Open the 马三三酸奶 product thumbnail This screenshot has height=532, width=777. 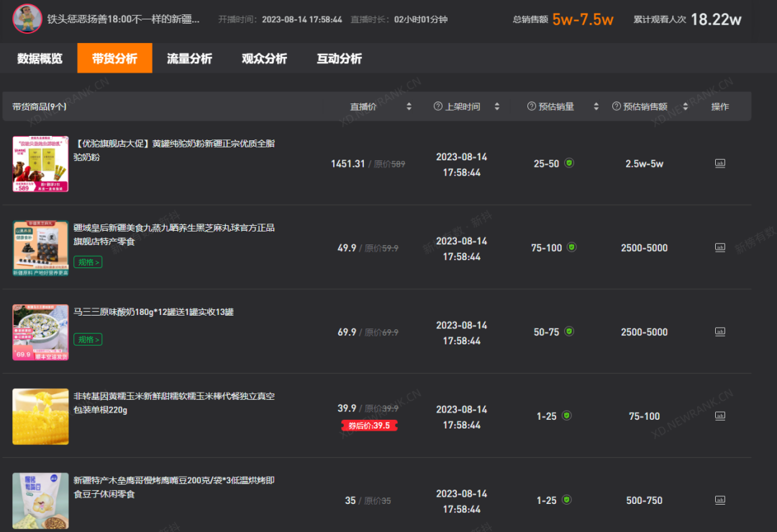40,332
